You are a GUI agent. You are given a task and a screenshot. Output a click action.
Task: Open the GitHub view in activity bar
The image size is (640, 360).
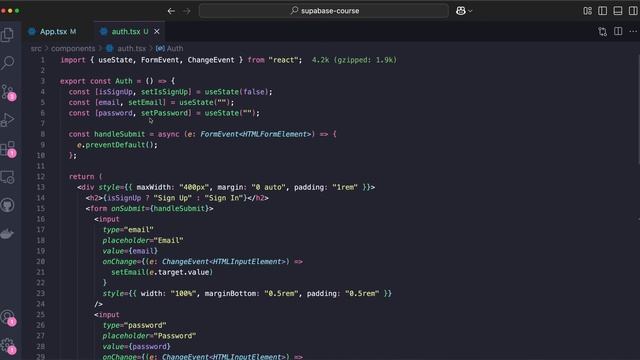pos(7,205)
